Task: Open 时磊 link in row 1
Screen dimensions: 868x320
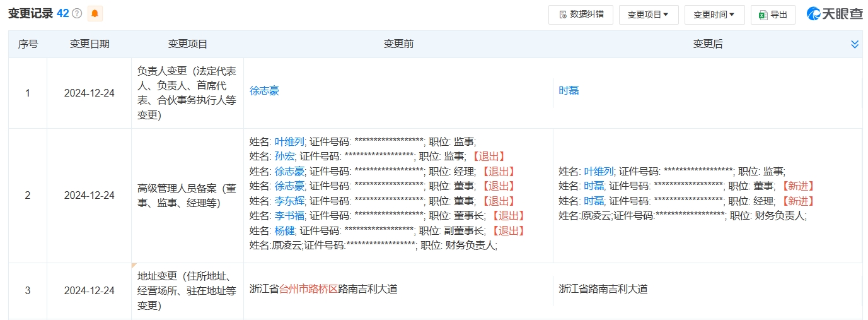Action: coord(569,90)
